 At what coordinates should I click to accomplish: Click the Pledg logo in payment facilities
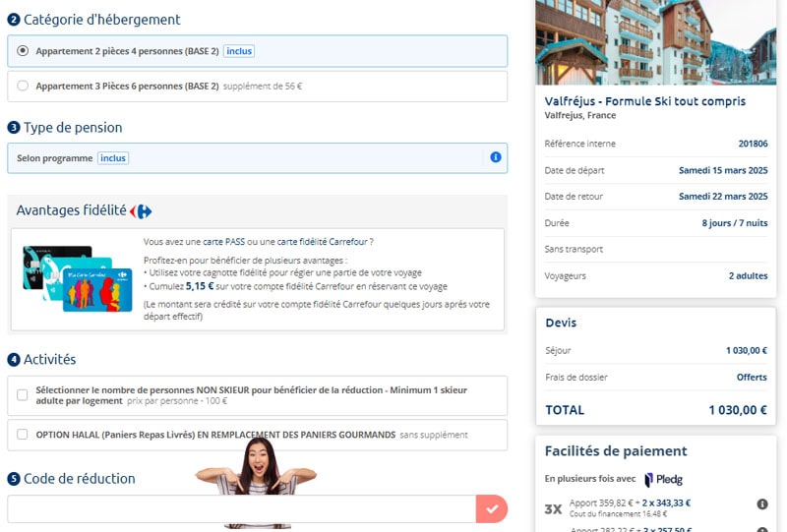(663, 479)
